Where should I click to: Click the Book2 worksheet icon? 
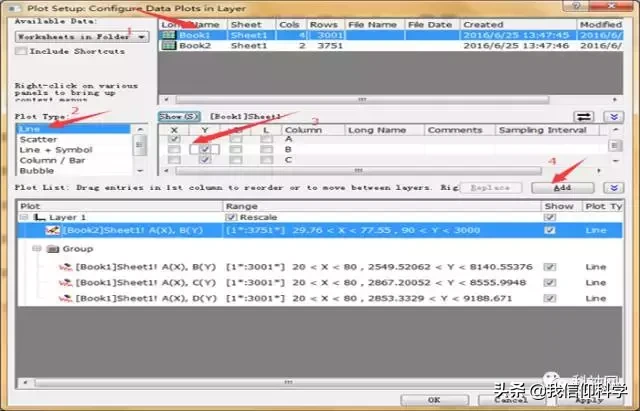(168, 46)
